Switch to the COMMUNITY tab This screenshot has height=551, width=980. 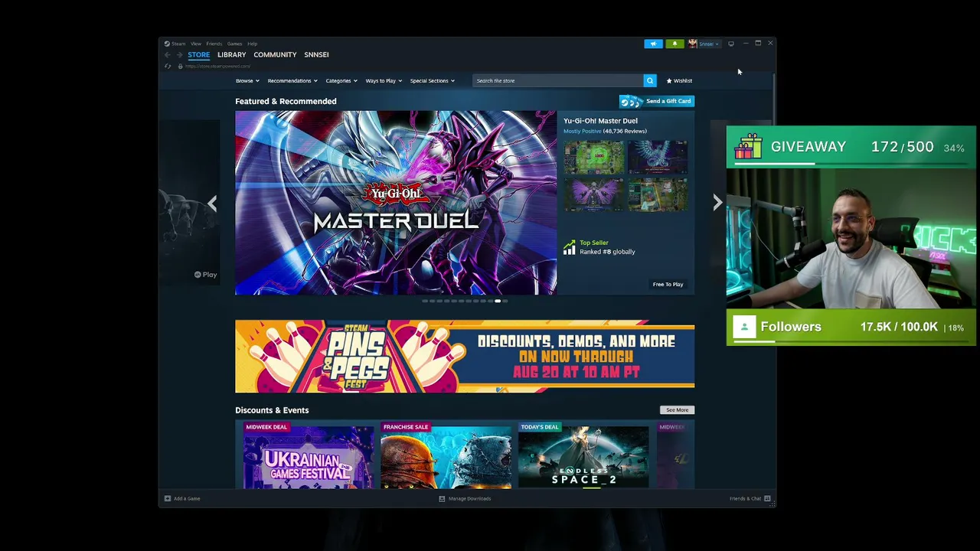tap(275, 54)
